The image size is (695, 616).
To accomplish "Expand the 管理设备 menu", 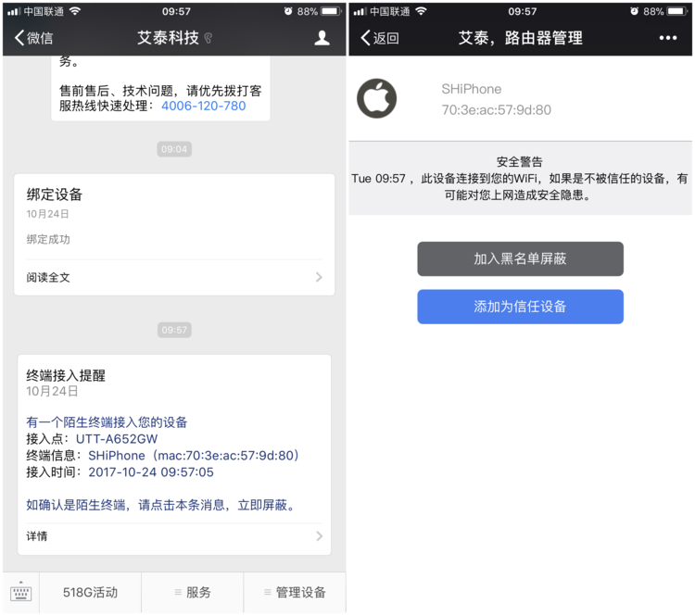I will (295, 593).
